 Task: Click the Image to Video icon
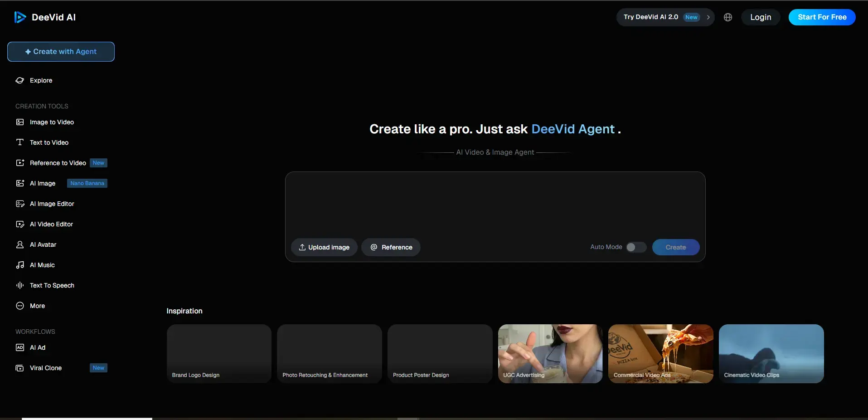pyautogui.click(x=20, y=122)
